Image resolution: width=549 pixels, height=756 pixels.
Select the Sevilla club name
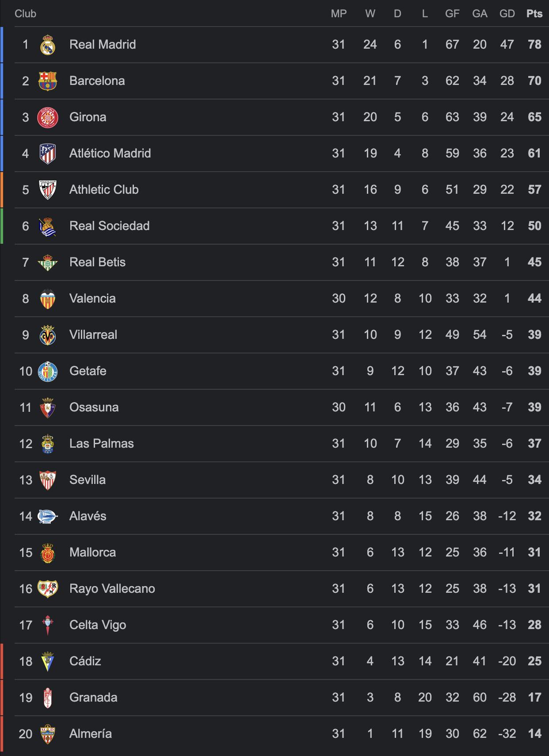tap(88, 480)
